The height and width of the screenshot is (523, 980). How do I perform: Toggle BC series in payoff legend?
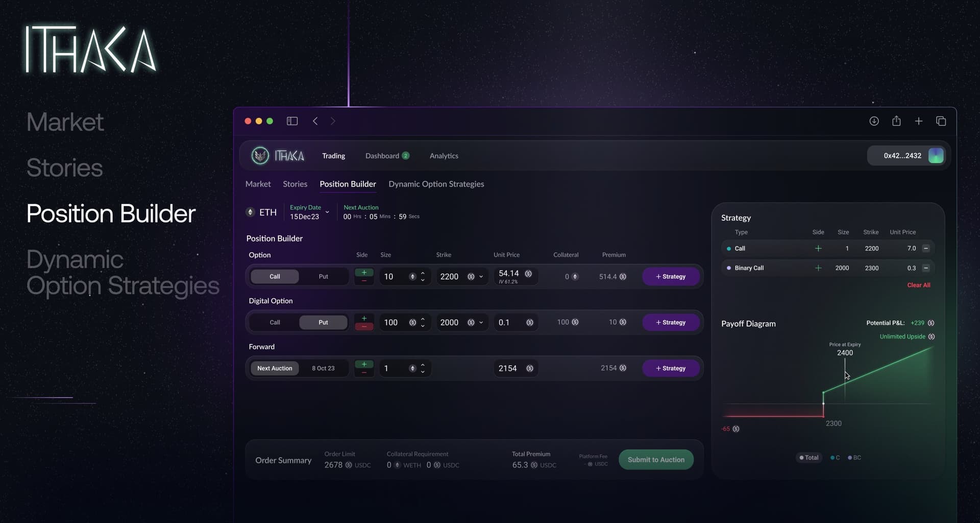[854, 458]
